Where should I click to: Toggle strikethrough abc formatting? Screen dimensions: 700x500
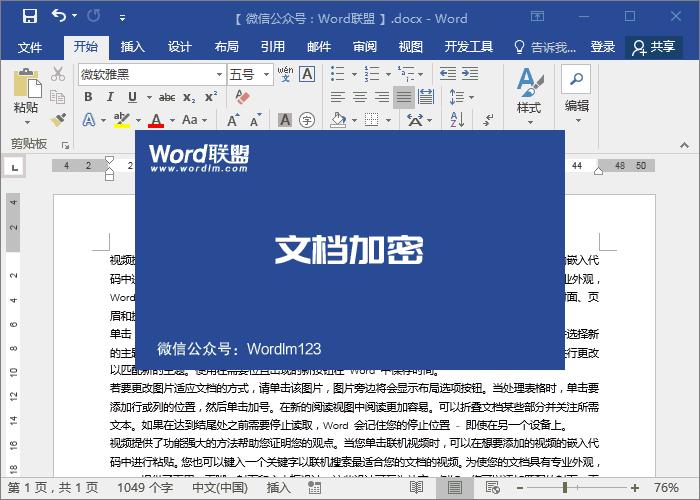(x=167, y=97)
